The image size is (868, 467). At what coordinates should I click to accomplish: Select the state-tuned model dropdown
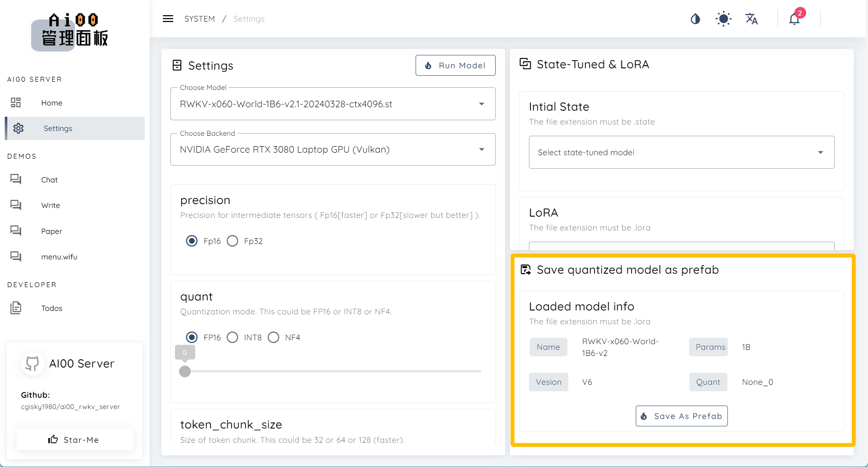click(680, 152)
